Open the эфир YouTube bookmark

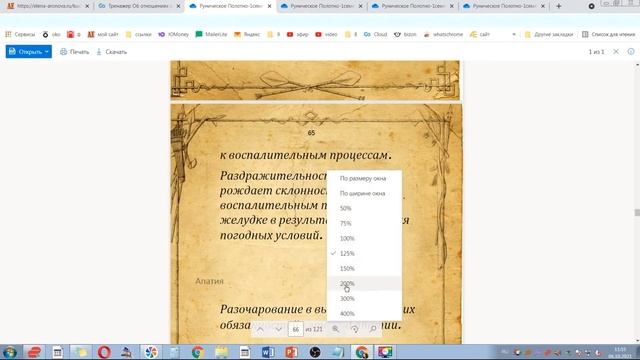pos(298,34)
